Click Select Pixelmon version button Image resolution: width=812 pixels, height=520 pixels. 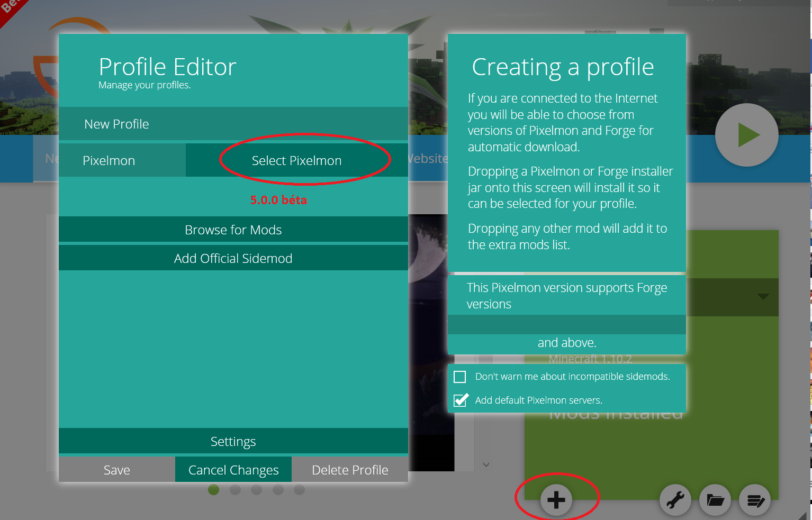click(297, 160)
